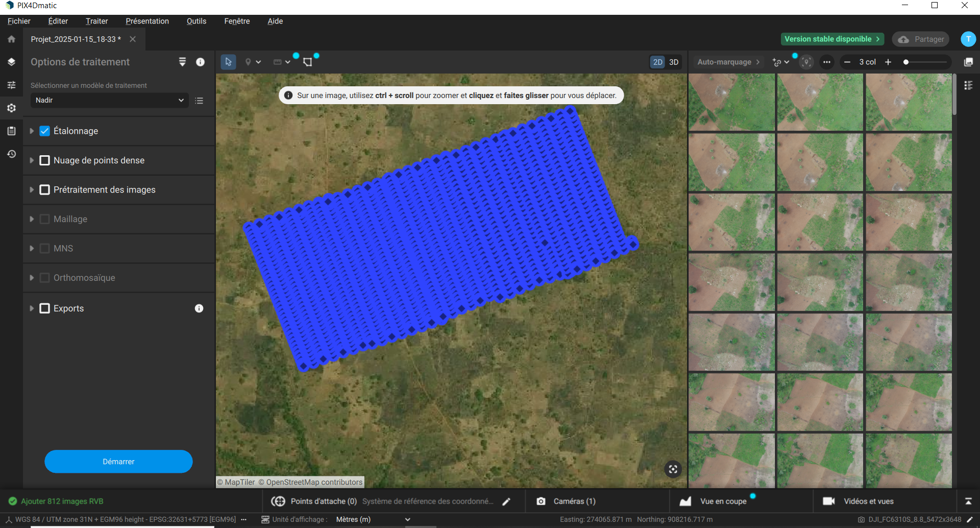Go to the home screen icon
The width and height of the screenshot is (980, 528).
[11, 39]
